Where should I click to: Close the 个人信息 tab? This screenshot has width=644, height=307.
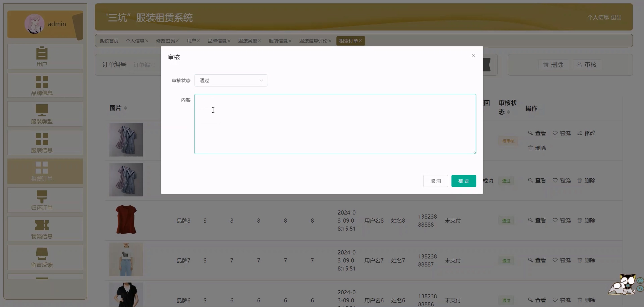(x=147, y=41)
